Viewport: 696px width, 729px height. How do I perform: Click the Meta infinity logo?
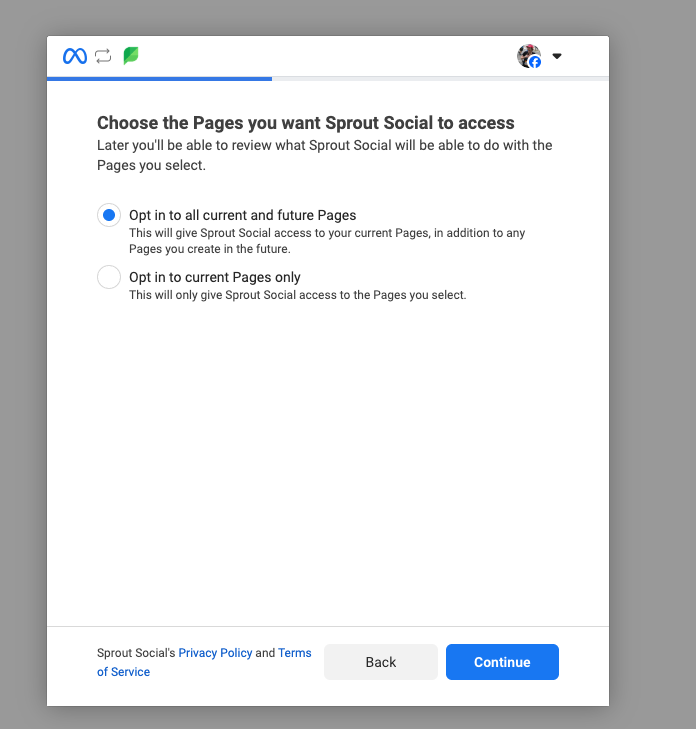click(75, 56)
